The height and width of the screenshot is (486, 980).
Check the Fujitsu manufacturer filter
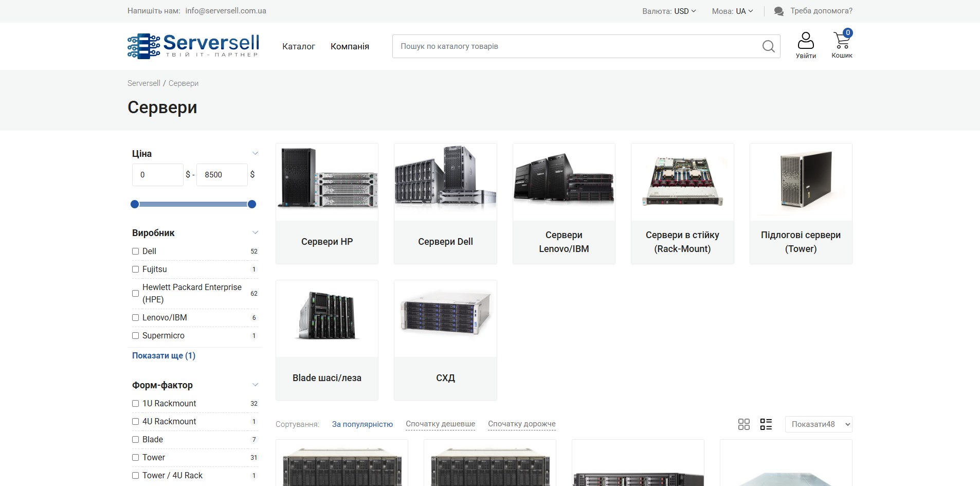(x=136, y=269)
